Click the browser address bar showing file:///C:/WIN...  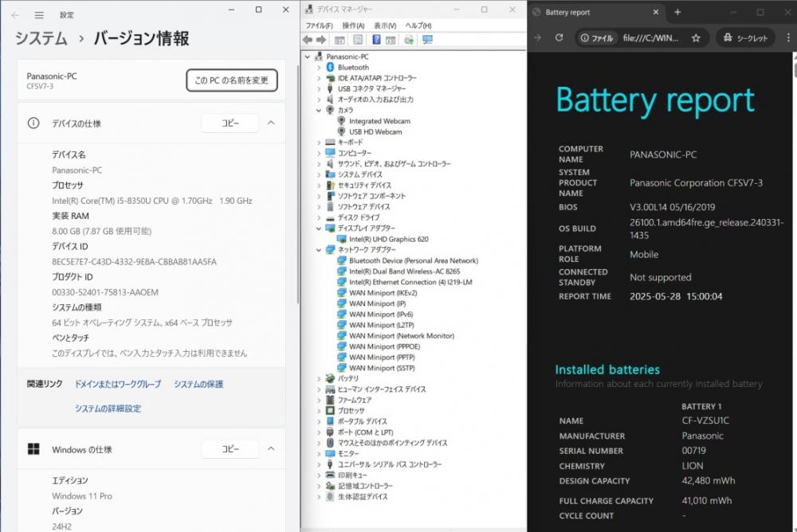click(x=650, y=37)
